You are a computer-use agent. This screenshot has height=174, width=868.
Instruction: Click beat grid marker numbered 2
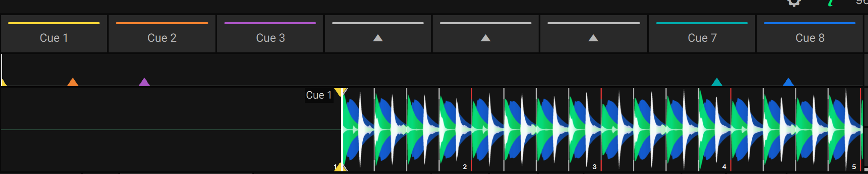[x=465, y=167]
